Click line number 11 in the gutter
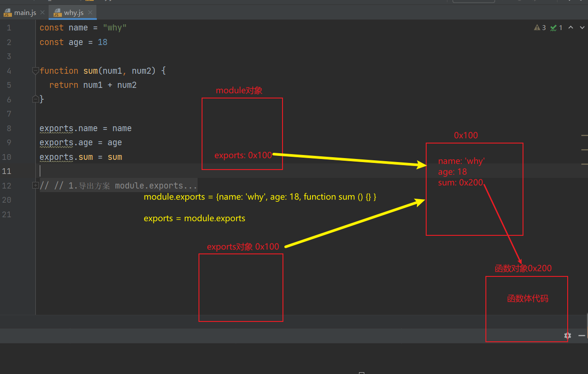The width and height of the screenshot is (588, 374). coord(7,171)
